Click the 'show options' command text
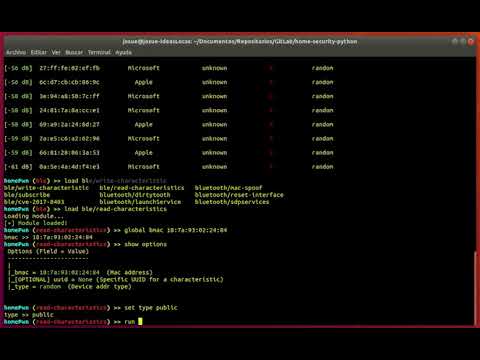 (x=145, y=244)
